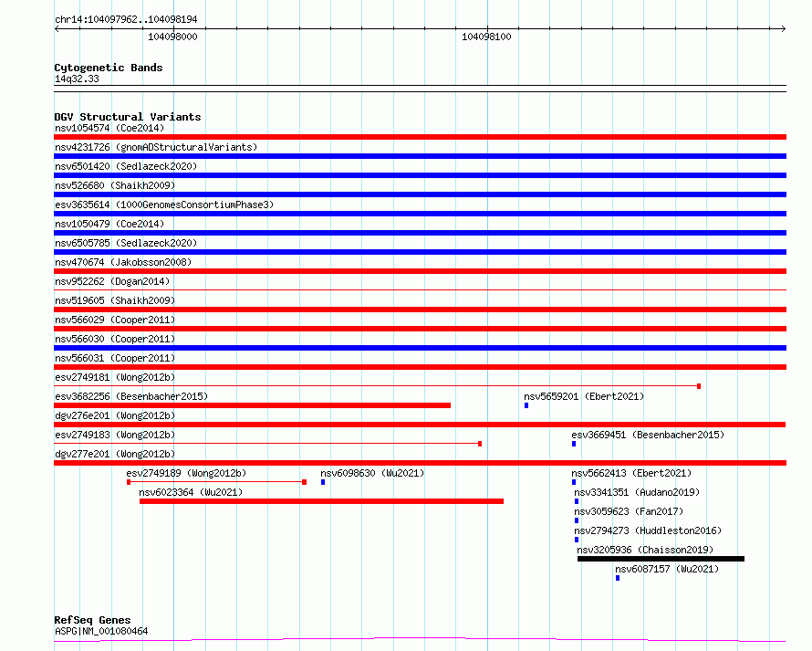Click the esv3669451 (Besenbacher2015) blue marker

(x=574, y=444)
